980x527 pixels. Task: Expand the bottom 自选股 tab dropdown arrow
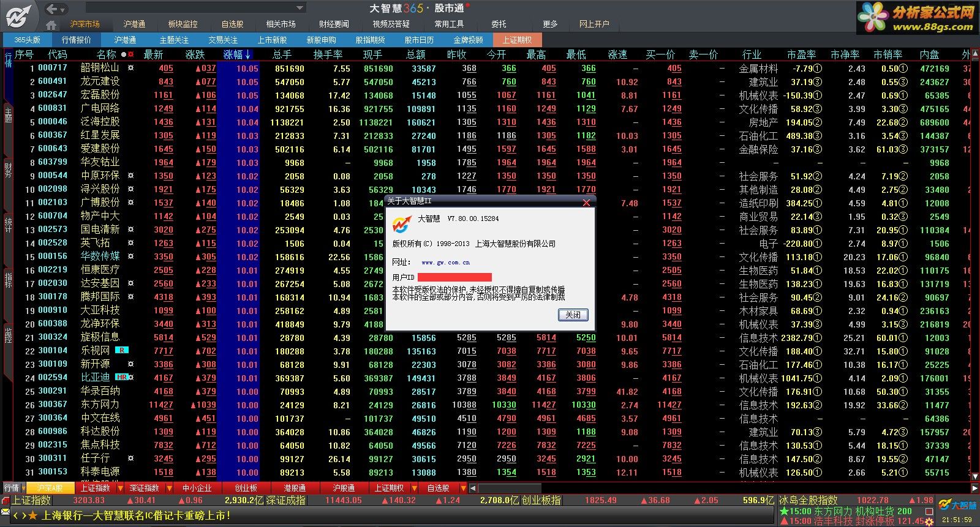click(x=462, y=488)
